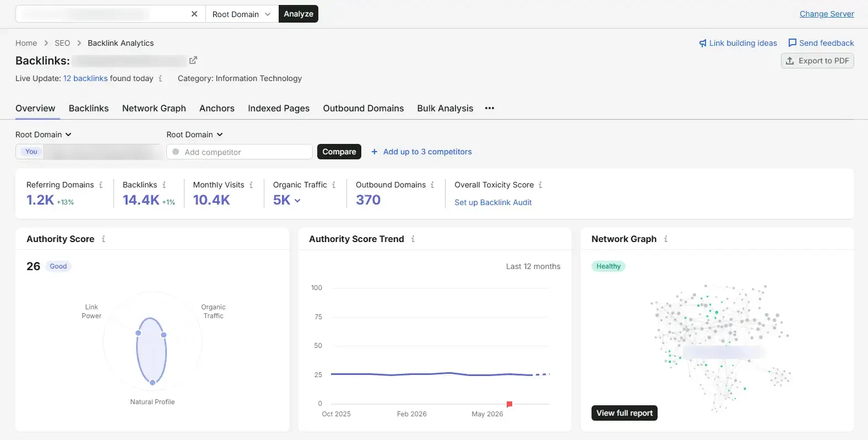Show Referring Domains info tooltip icon
Screen dimensions: 868x440
click(101, 185)
